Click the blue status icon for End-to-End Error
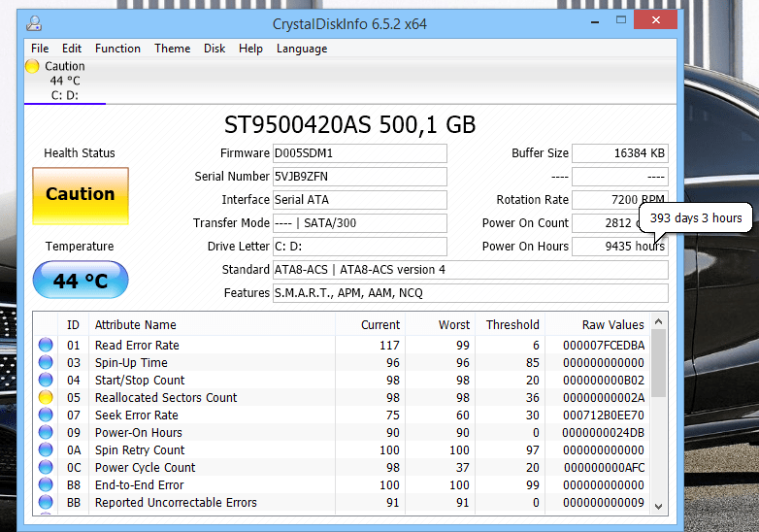The image size is (759, 532). (46, 484)
